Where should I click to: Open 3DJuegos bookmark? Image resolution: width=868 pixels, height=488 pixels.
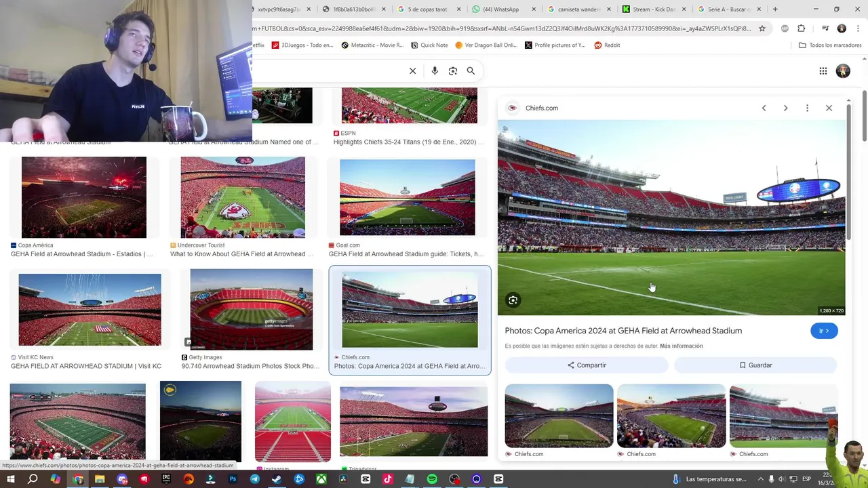[302, 45]
